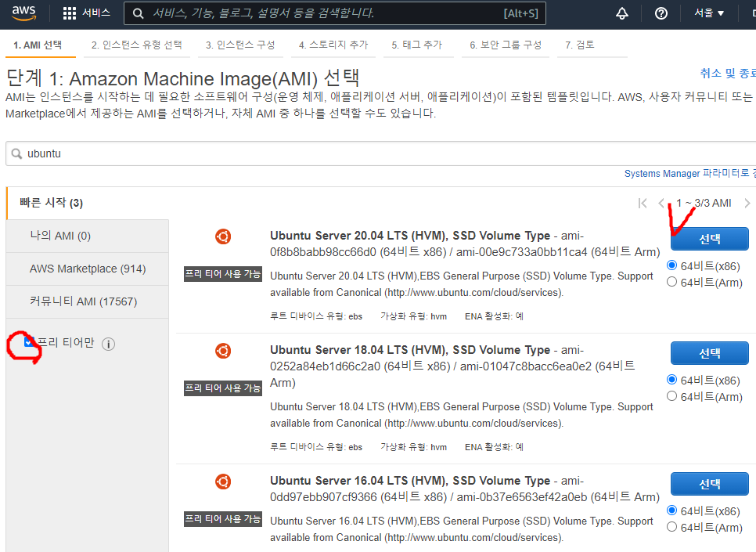Image resolution: width=756 pixels, height=552 pixels.
Task: Click the Ubuntu logo for Server 20.04
Action: click(223, 236)
